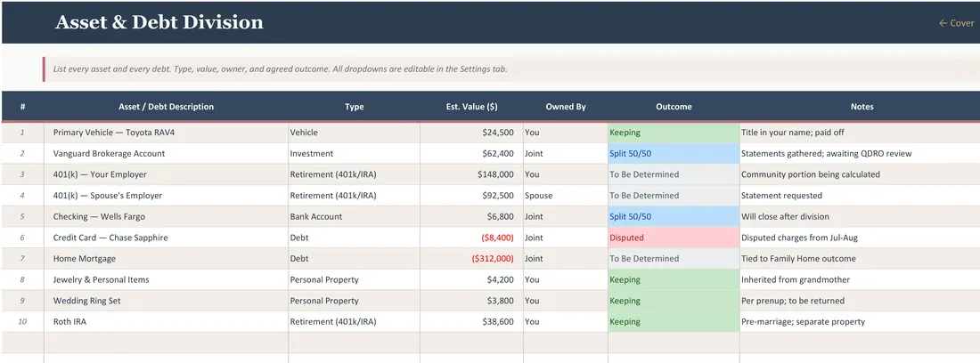Open Outcome dropdown for Roth IRA row
The height and width of the screenshot is (363, 980).
pos(674,322)
